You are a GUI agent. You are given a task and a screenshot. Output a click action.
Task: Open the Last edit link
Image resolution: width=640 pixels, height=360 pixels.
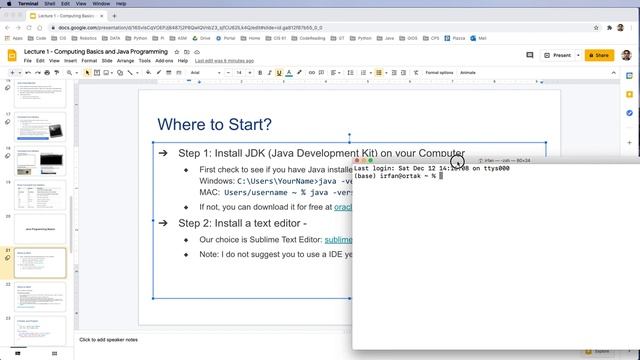(x=224, y=61)
